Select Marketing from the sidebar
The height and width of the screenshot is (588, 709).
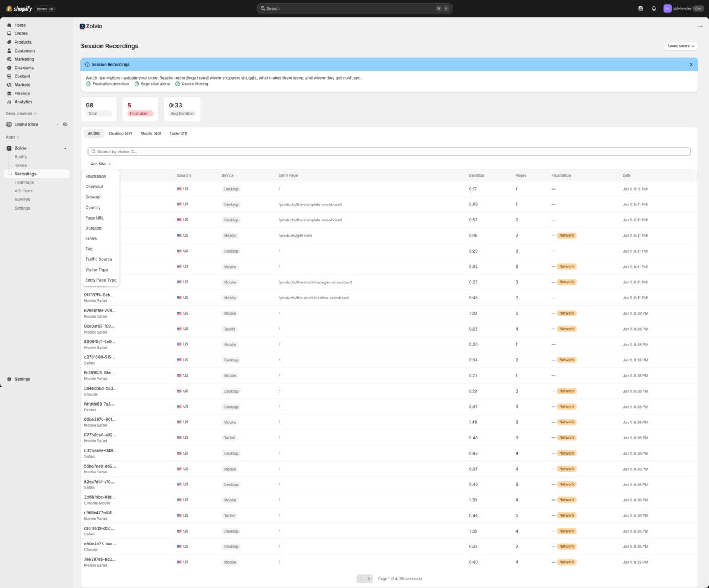pyautogui.click(x=24, y=59)
